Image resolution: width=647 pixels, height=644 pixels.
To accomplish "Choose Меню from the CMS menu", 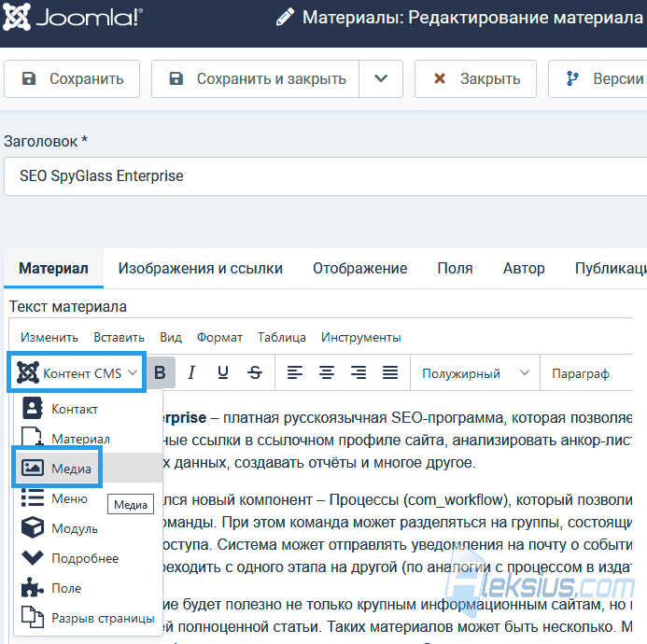I will click(x=89, y=498).
